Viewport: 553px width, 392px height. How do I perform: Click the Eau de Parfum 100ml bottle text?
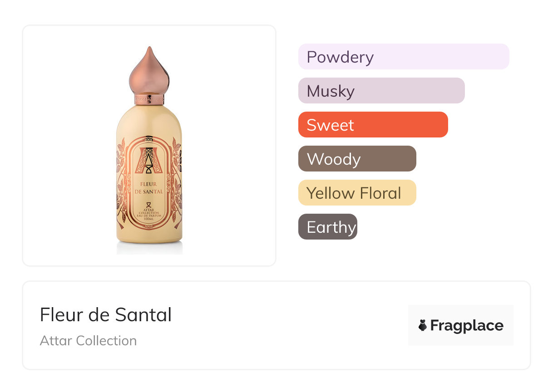coord(149,217)
